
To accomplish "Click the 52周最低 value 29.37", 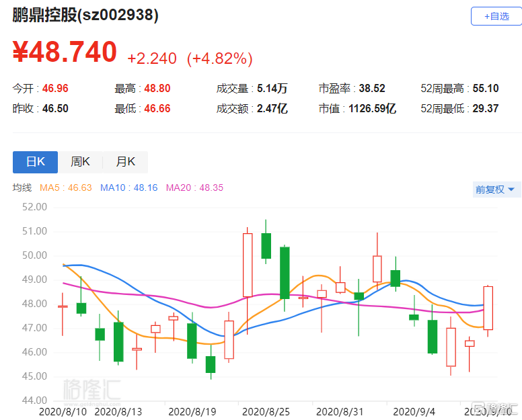I will (x=486, y=108).
